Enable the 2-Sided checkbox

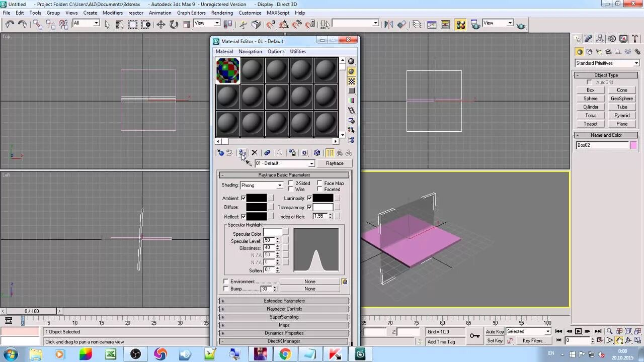click(x=291, y=184)
